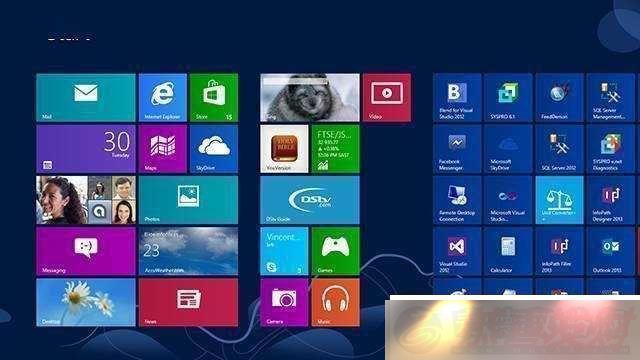Open the Skype tile showing Vincent

coord(284,251)
